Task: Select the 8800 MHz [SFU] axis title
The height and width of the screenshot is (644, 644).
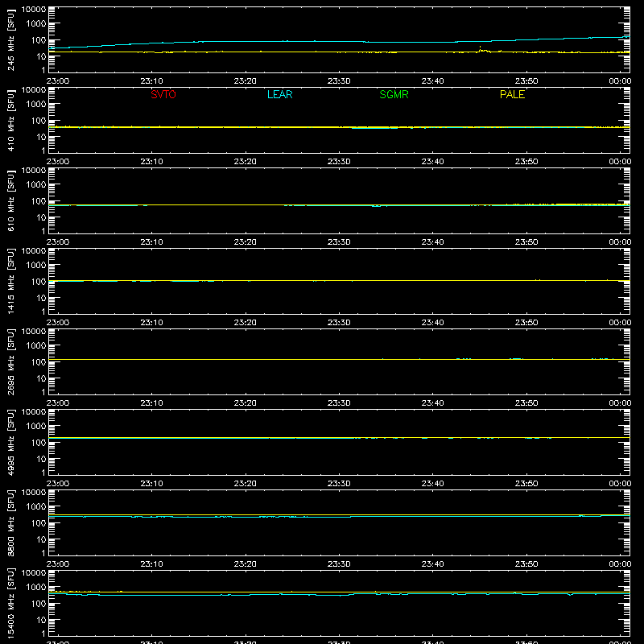Action: (10, 522)
